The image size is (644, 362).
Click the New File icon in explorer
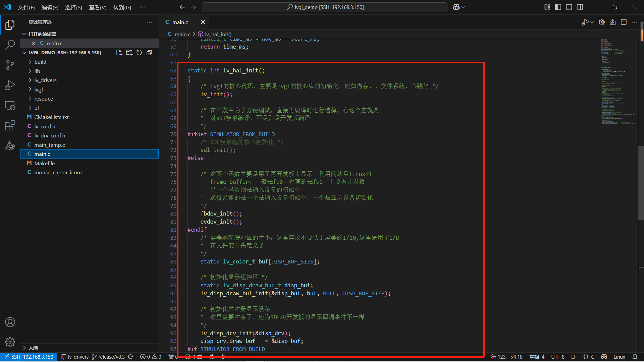119,53
